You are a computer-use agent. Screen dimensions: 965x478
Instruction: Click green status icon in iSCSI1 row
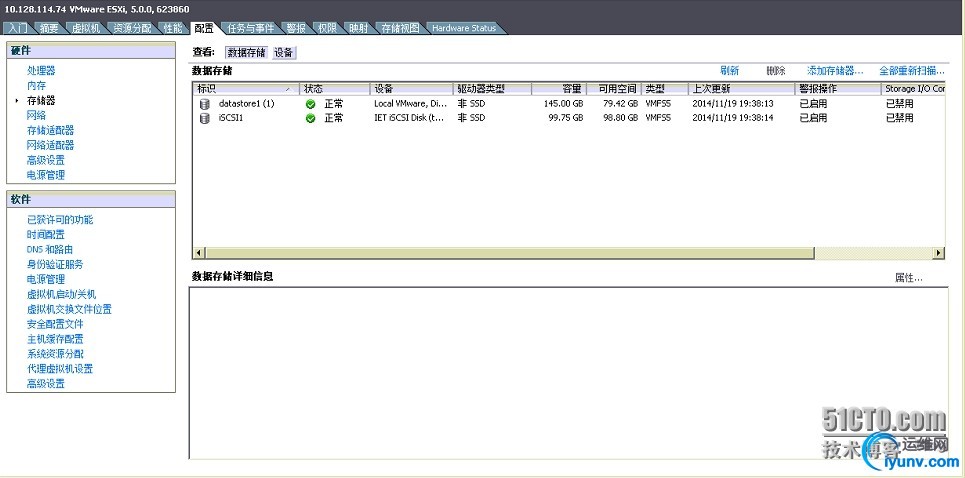[x=311, y=118]
